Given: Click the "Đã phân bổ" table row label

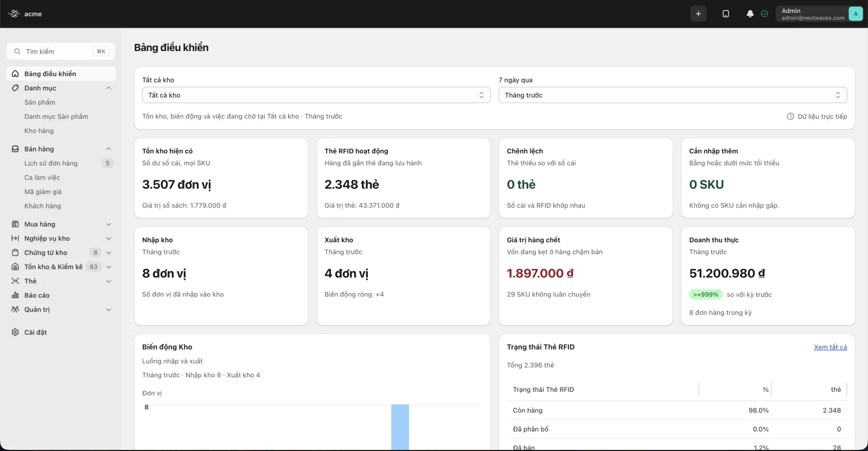Looking at the screenshot, I should 531,429.
